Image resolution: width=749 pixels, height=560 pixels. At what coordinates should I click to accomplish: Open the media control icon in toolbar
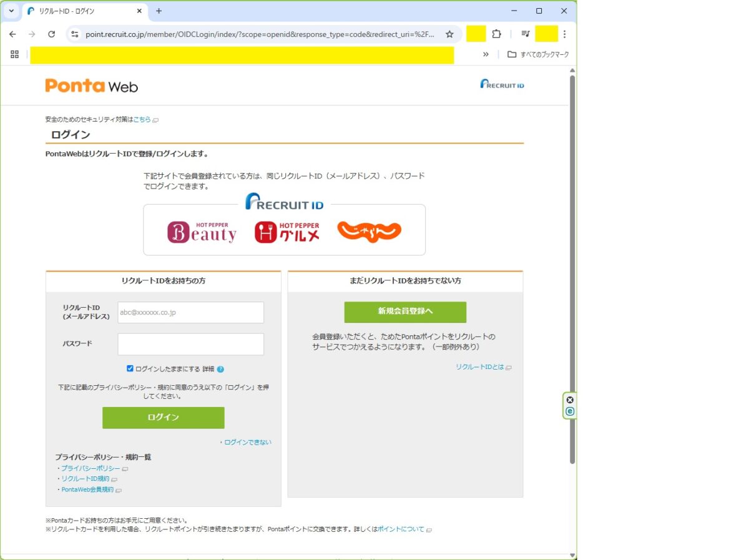coord(526,34)
